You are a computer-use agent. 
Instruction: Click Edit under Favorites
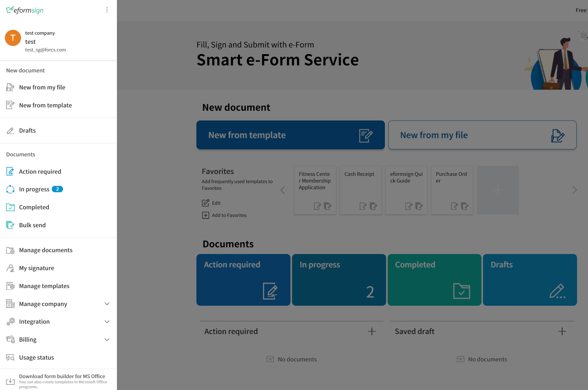(x=211, y=203)
